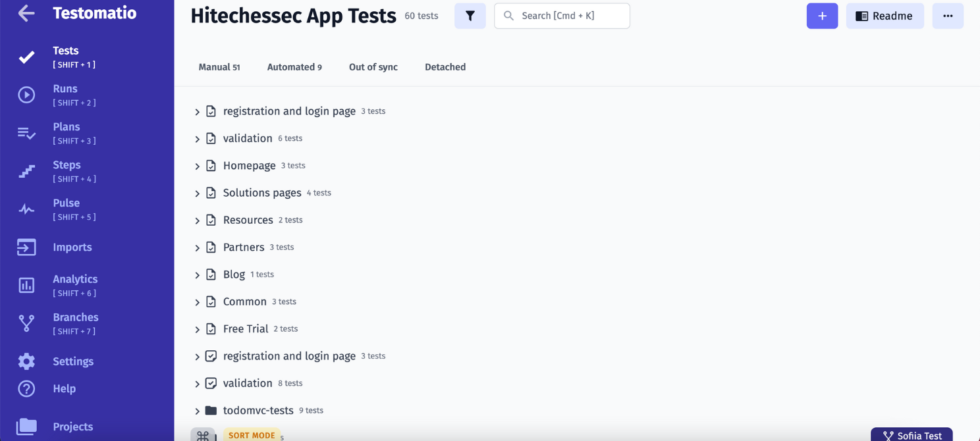Create a new test with the plus button
The image size is (980, 441).
822,15
